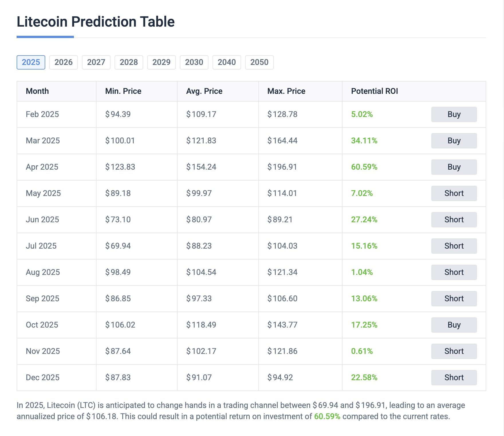Click the 34.11% ROI value
This screenshot has height=436, width=504.
pyautogui.click(x=364, y=141)
